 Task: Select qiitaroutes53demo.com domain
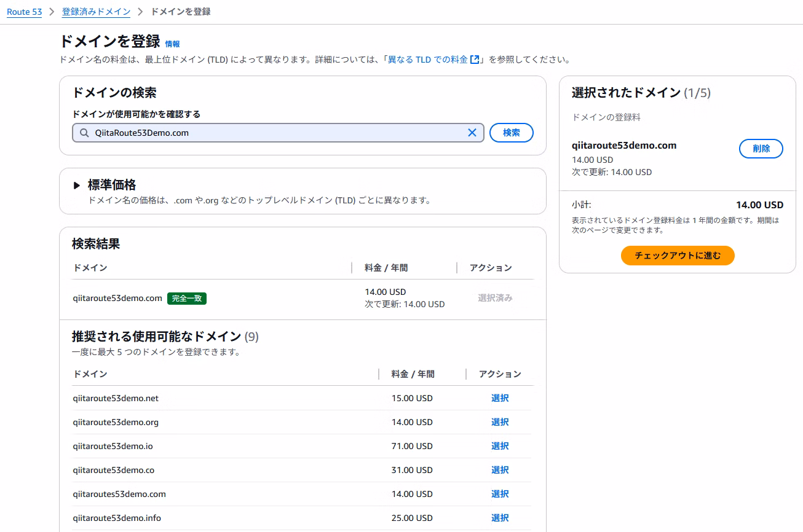499,494
